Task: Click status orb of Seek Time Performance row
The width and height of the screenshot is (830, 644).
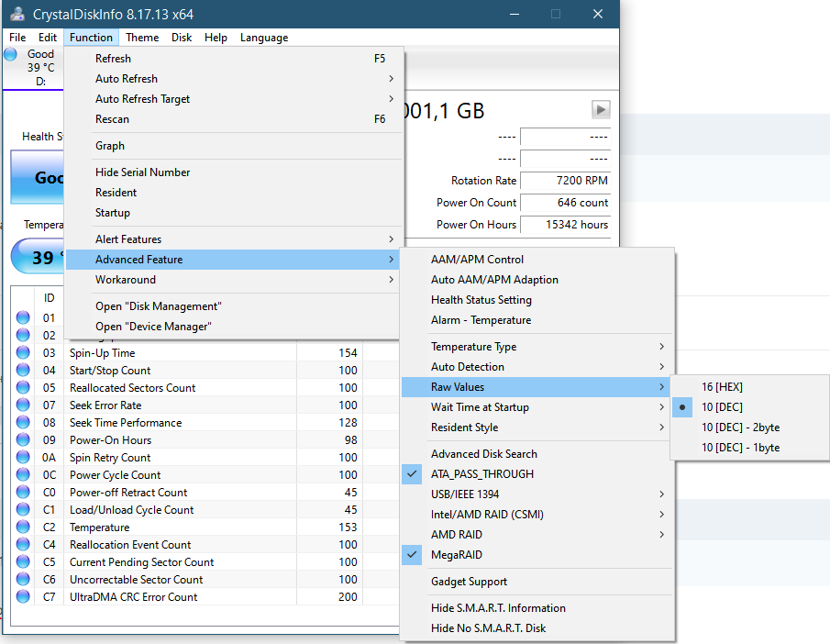Action: tap(23, 423)
